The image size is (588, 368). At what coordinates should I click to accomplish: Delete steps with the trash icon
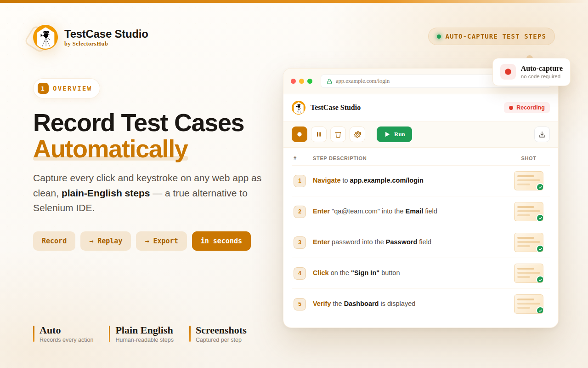(x=338, y=134)
